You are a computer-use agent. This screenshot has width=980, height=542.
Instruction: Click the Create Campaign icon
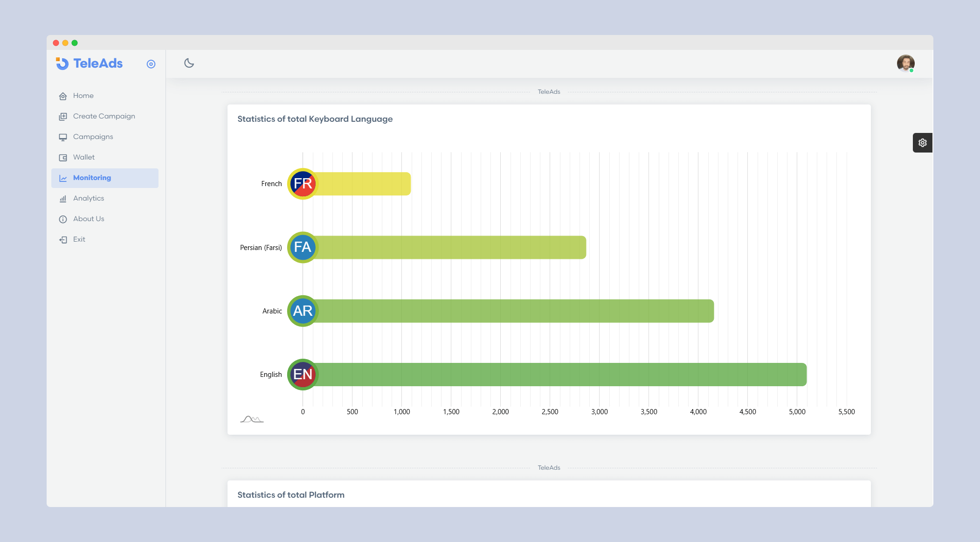[63, 117]
